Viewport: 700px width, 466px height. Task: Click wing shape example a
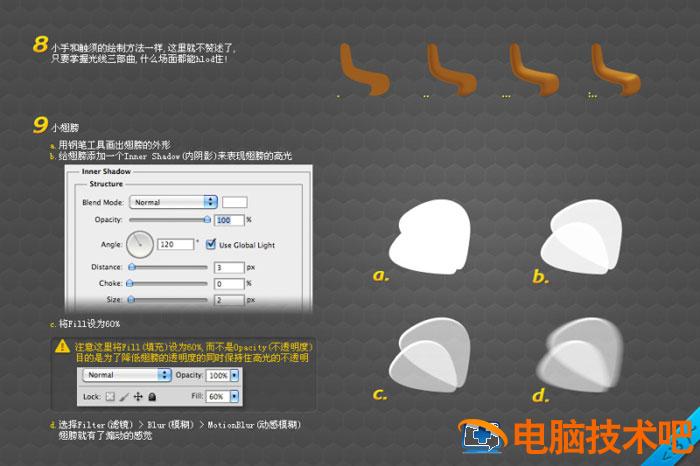tap(430, 237)
